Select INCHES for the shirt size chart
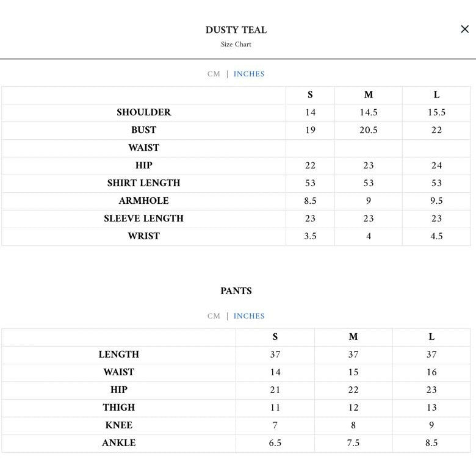Image resolution: width=476 pixels, height=476 pixels. click(x=249, y=74)
